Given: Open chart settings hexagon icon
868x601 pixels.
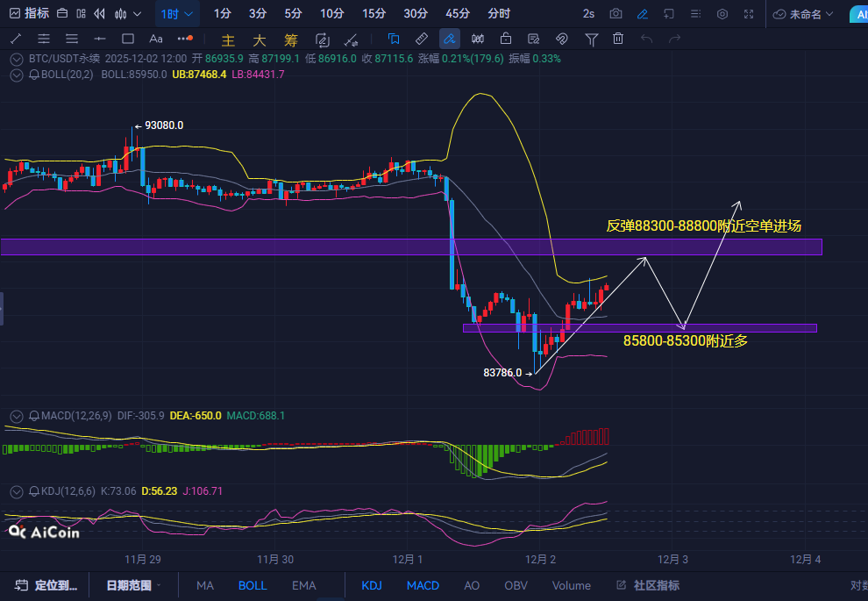Looking at the screenshot, I should [722, 14].
